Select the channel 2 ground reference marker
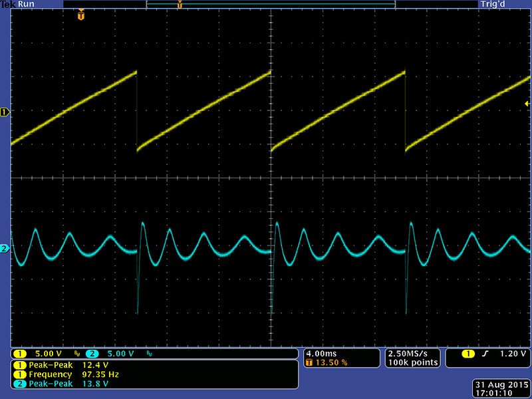 (5, 249)
